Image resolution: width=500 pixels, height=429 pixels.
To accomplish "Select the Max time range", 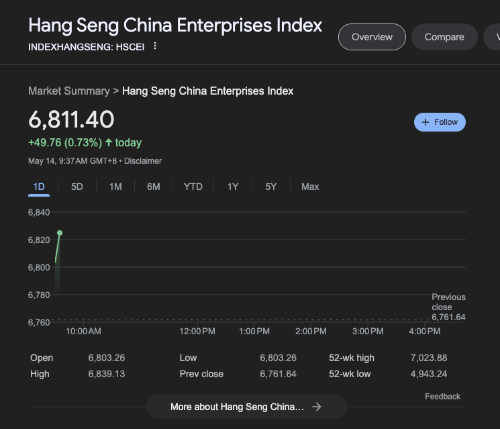I will coord(310,187).
